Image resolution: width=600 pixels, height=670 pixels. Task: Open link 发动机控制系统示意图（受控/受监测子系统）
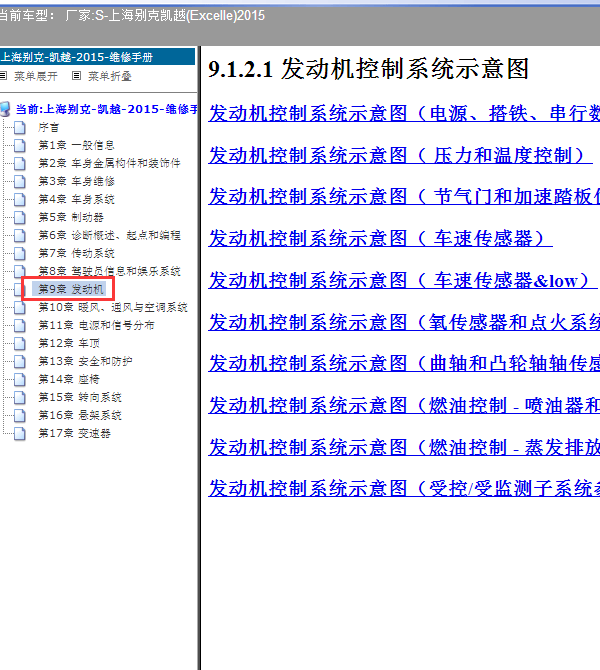[404, 488]
